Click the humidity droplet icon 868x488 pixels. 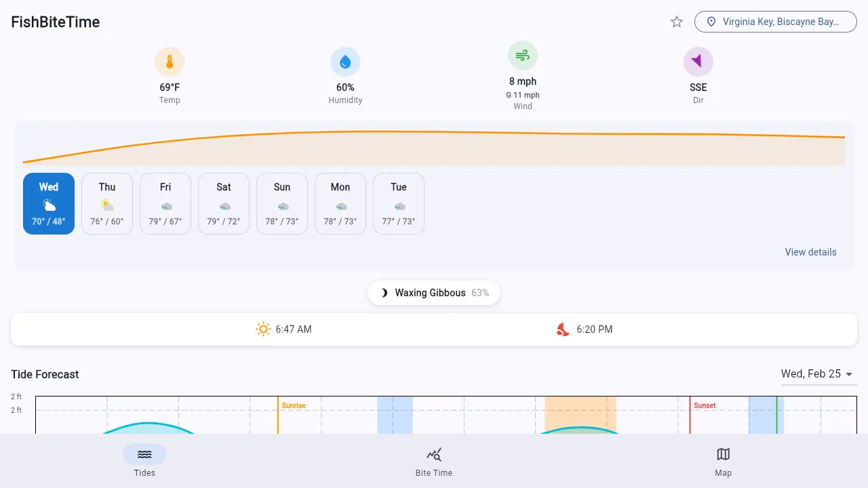345,61
